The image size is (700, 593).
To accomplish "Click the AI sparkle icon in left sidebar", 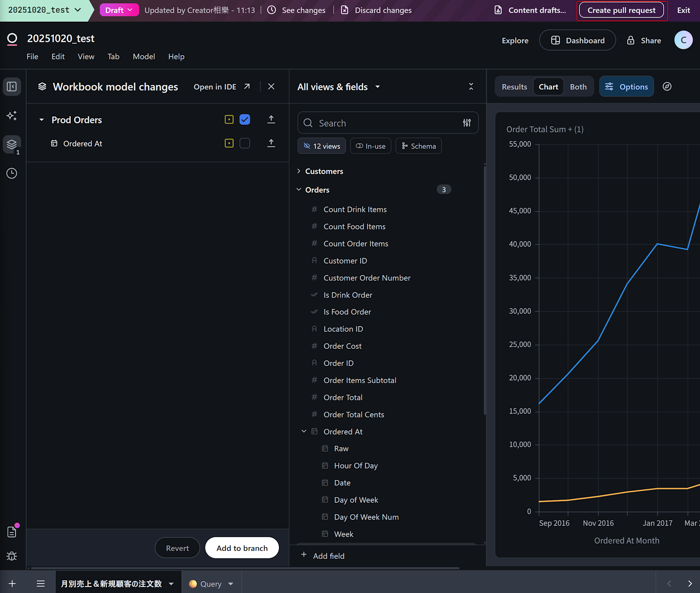I will 12,115.
